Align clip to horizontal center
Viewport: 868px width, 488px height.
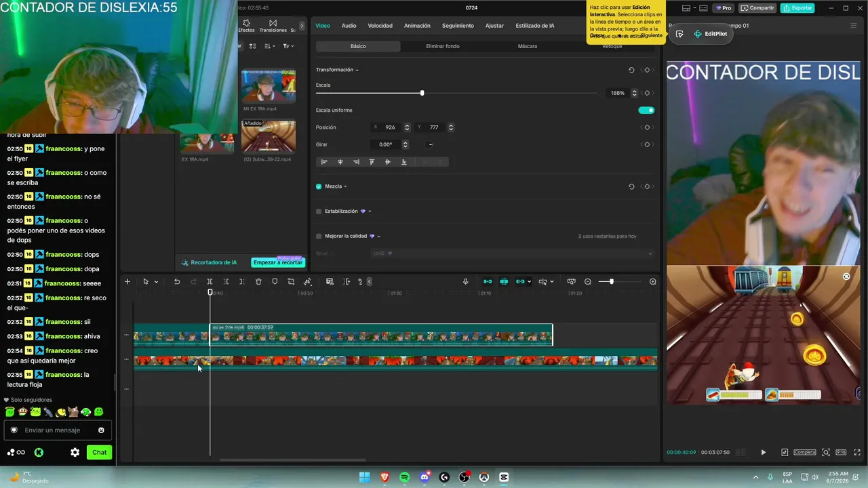pos(340,162)
